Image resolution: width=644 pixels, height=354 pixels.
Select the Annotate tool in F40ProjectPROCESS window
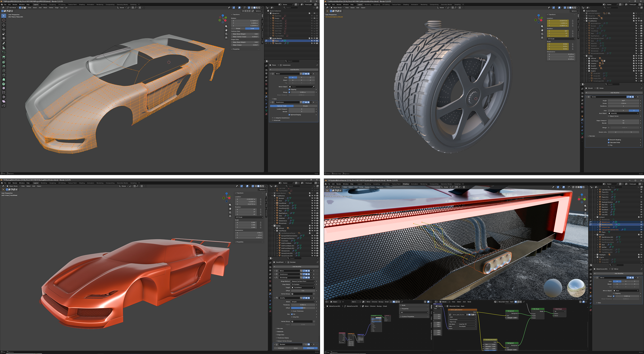(x=4, y=43)
